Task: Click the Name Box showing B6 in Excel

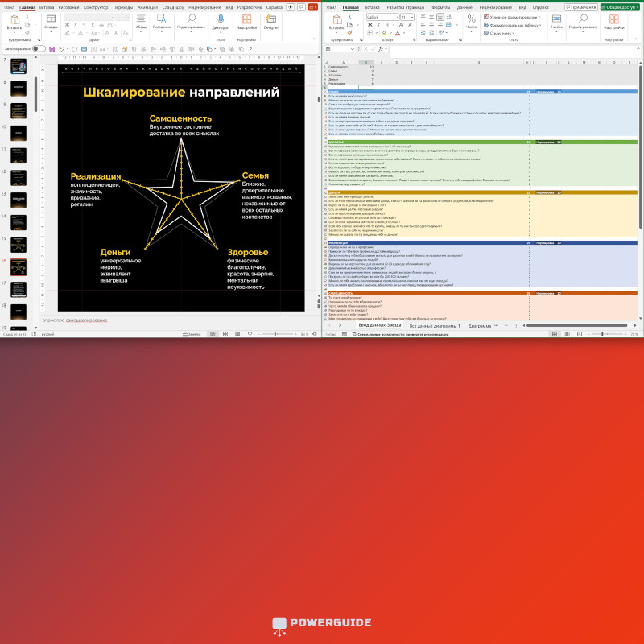Action: (339, 49)
